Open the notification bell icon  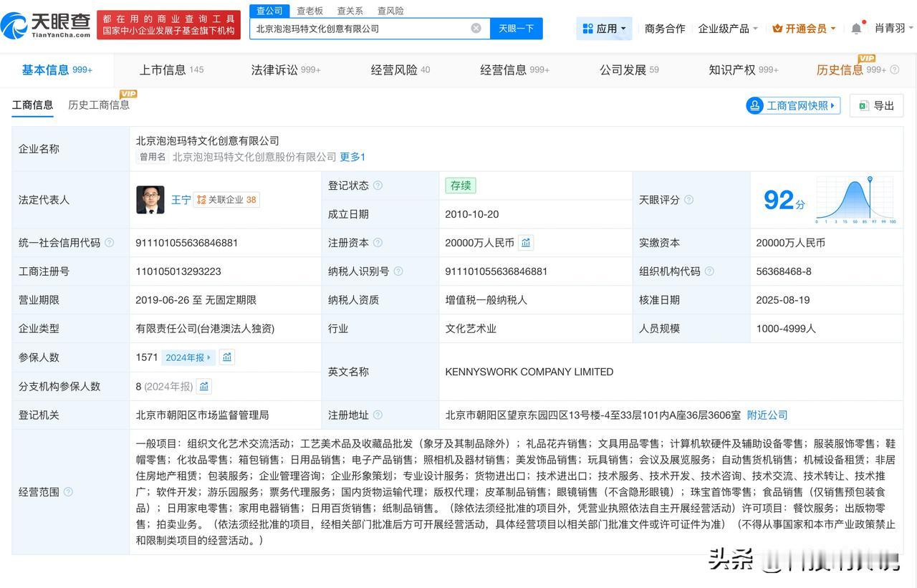[856, 29]
